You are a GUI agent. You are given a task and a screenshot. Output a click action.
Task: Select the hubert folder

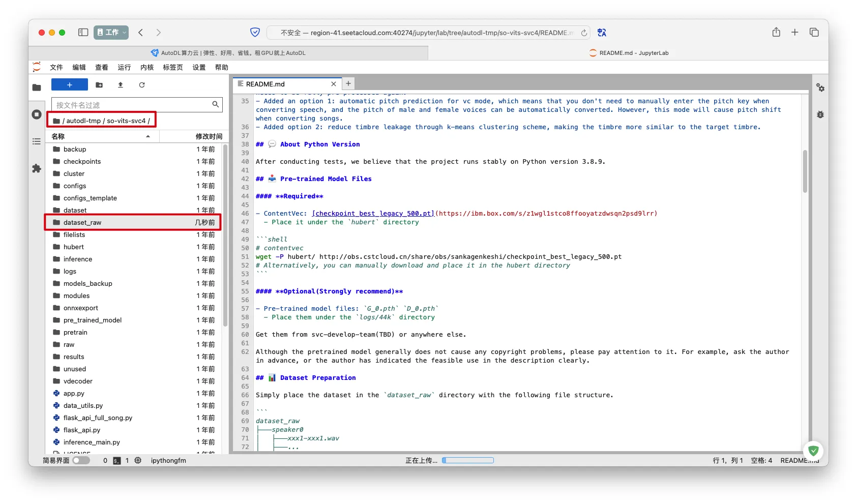point(134,247)
